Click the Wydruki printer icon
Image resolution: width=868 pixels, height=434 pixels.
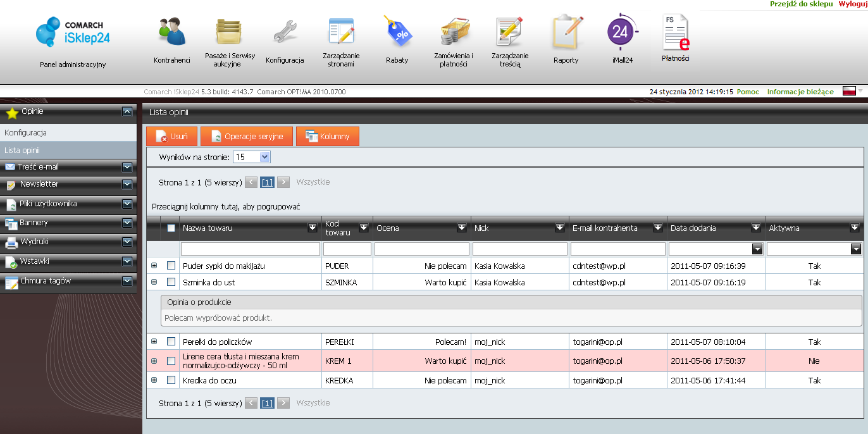[x=11, y=242]
